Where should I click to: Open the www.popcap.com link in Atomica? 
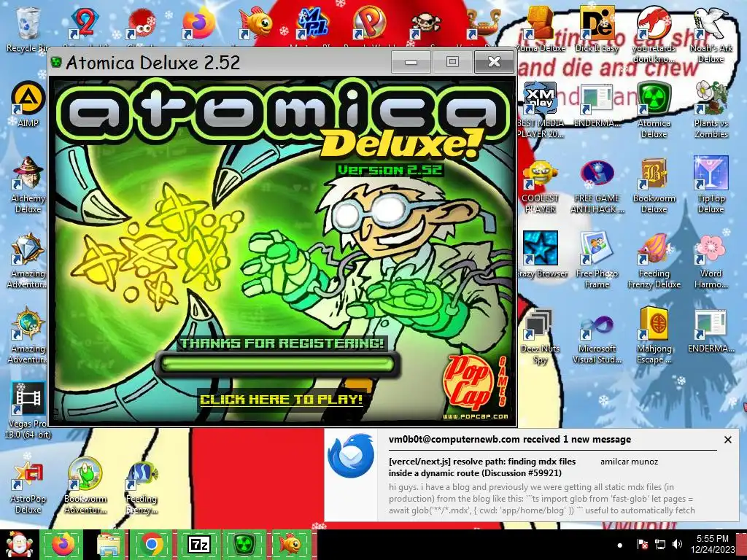[475, 416]
